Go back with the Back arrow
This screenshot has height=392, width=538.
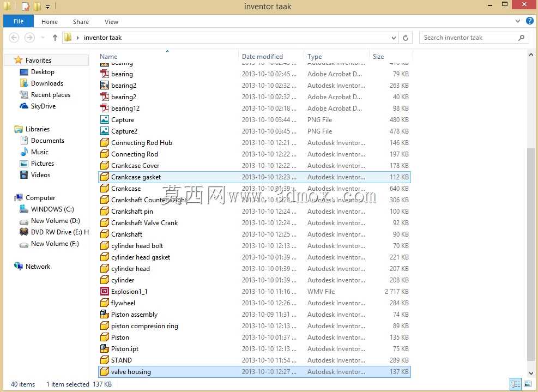(14, 38)
